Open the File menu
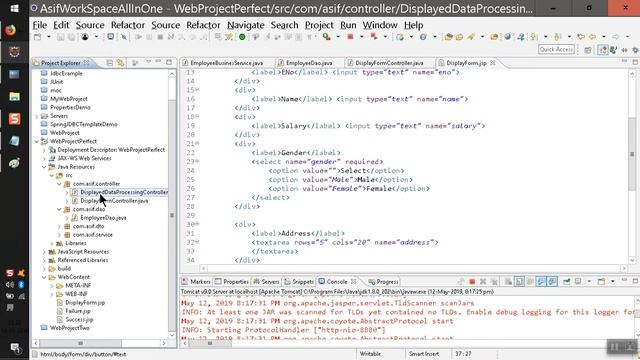The width and height of the screenshot is (640, 360). coord(40,25)
